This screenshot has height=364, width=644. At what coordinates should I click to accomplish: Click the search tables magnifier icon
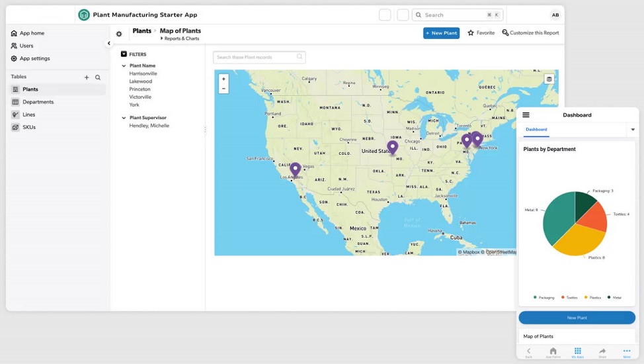(98, 77)
